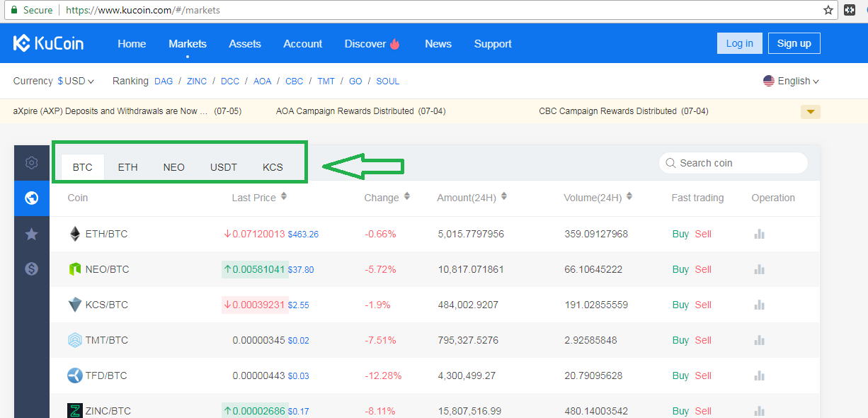Open CBC Campaign Rewards announcement
Screen dimensions: 868x418
(624, 111)
